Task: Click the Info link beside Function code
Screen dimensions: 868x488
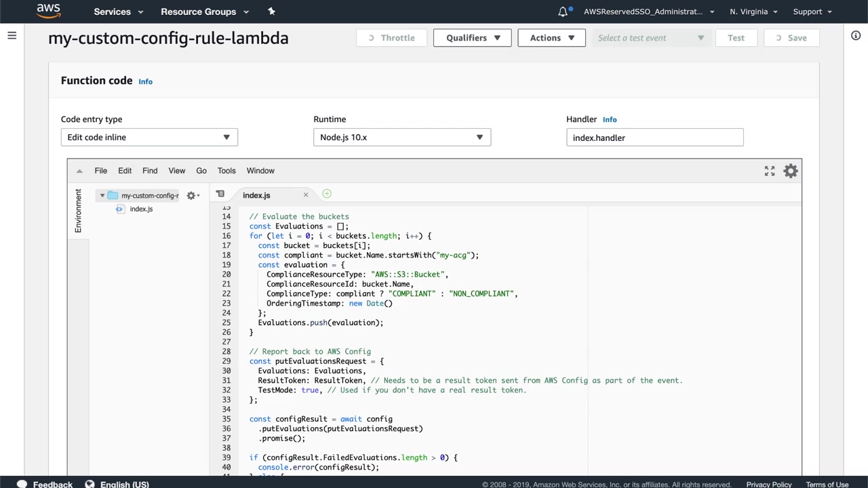Action: (145, 81)
